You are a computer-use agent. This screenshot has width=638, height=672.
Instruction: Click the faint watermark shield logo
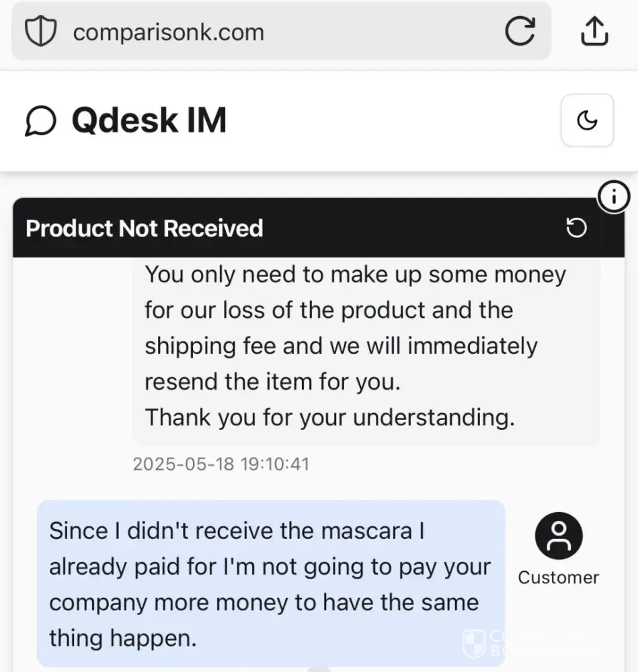(x=475, y=643)
